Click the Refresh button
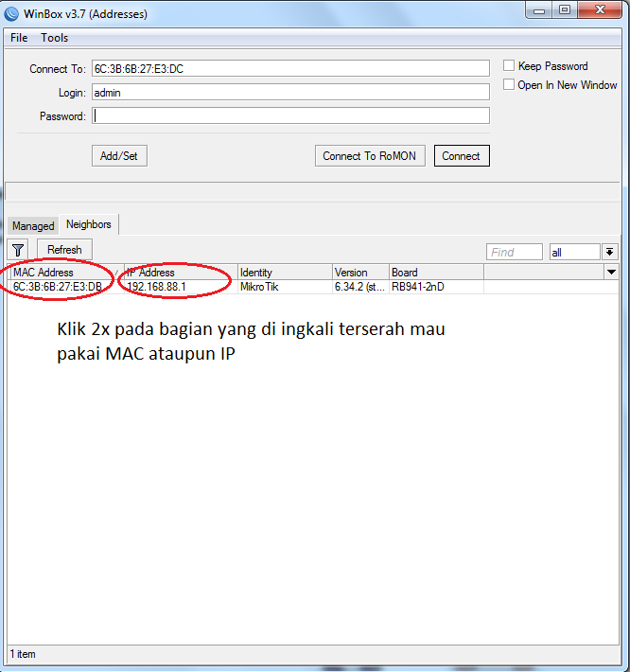 coord(64,250)
